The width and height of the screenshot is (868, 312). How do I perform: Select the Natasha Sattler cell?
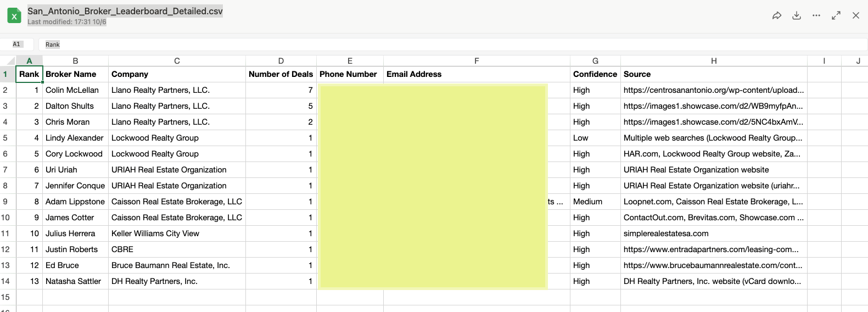point(75,281)
